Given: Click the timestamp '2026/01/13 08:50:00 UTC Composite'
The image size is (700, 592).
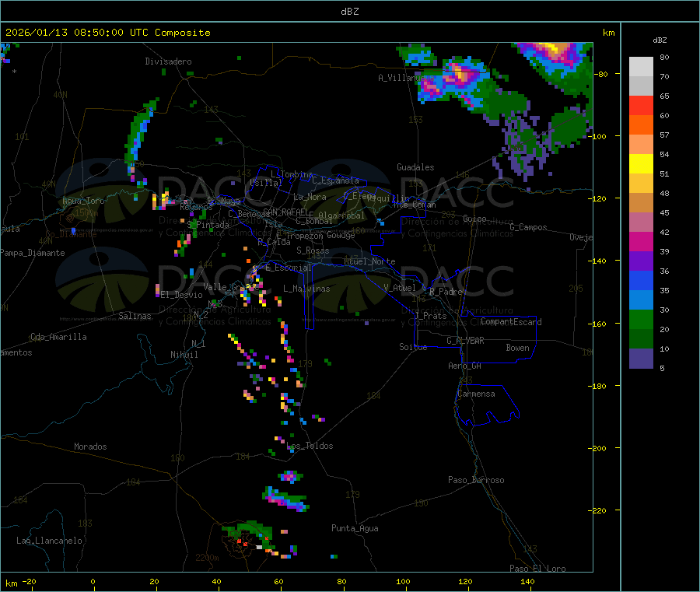Looking at the screenshot, I should tap(107, 33).
